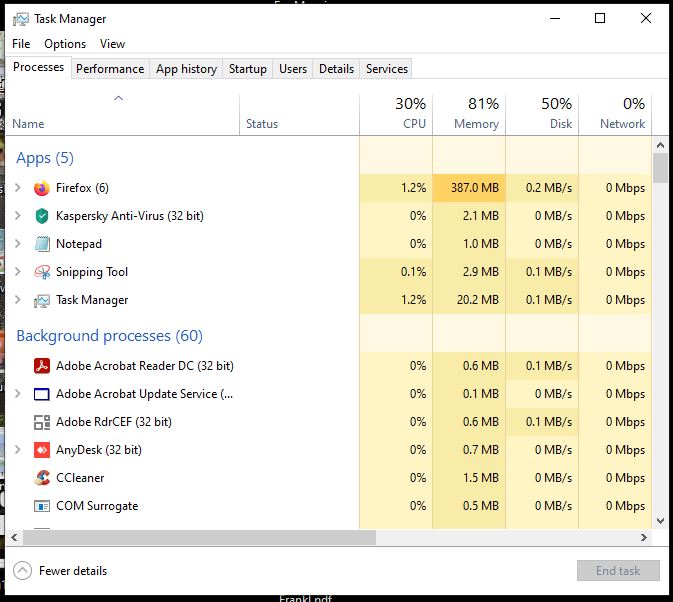Switch to the Users tab
Screen dimensions: 673x602
tap(293, 69)
